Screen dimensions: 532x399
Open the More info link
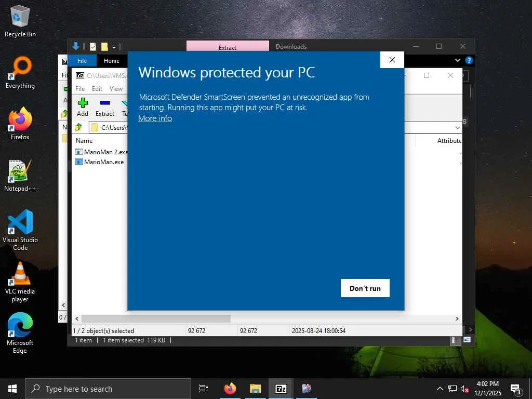155,118
